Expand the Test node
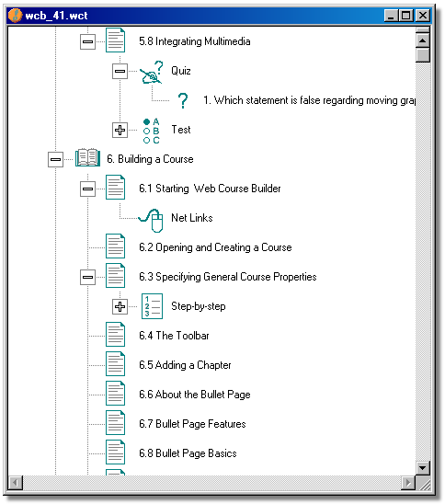This screenshot has height=504, width=445. pyautogui.click(x=120, y=131)
